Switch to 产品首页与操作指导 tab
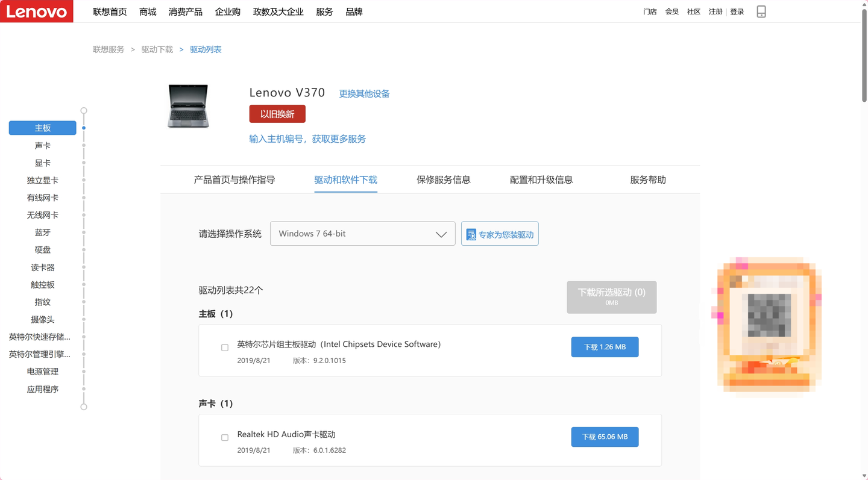This screenshot has width=868, height=480. coord(234,179)
